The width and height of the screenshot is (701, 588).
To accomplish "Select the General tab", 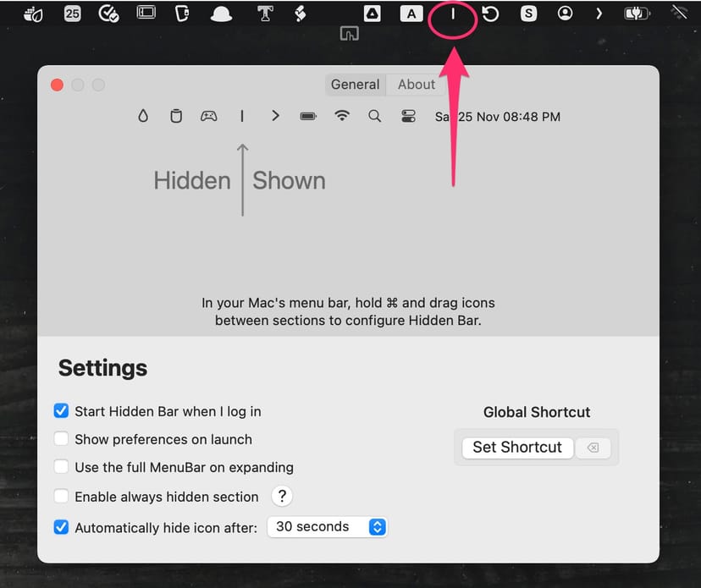I will tap(355, 85).
